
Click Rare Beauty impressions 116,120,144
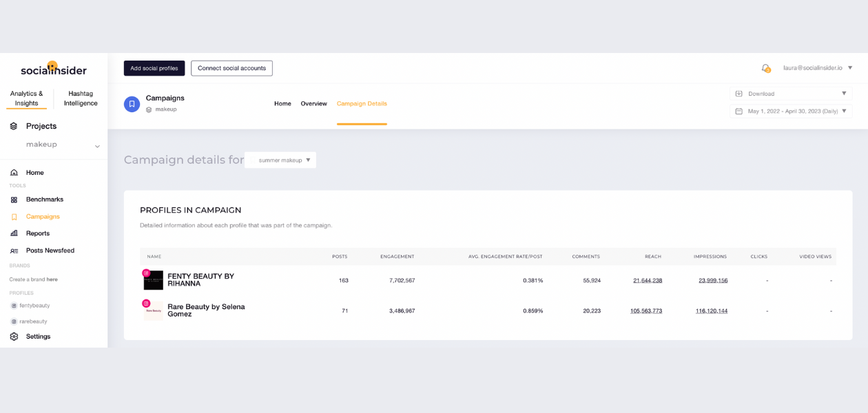coord(712,311)
